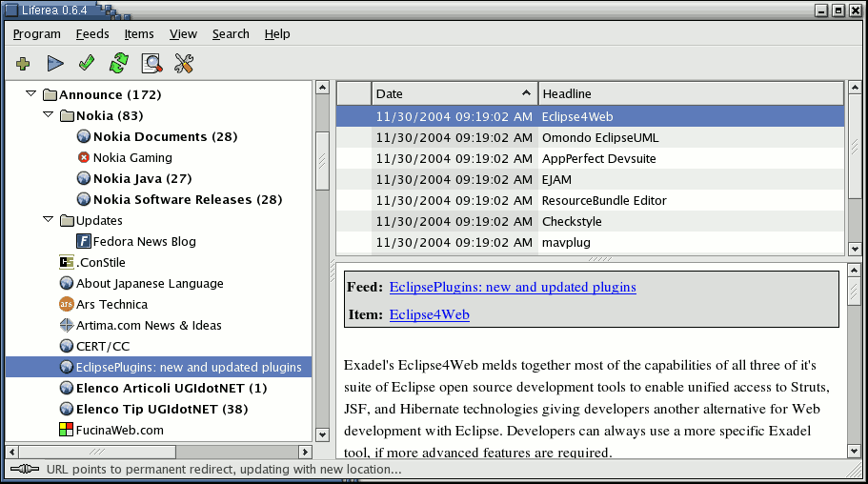Viewport: 868px width, 484px height.
Task: Open the Help menu
Action: (x=276, y=34)
